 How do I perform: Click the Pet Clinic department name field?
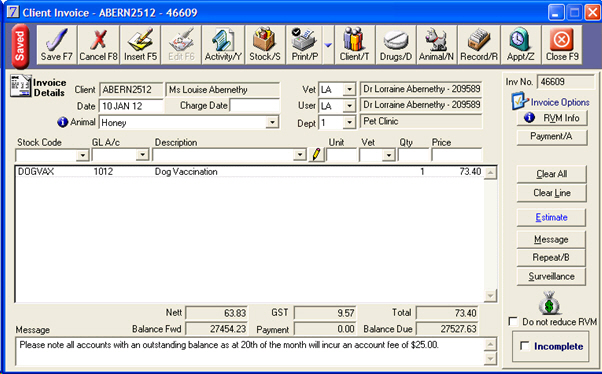(x=420, y=121)
